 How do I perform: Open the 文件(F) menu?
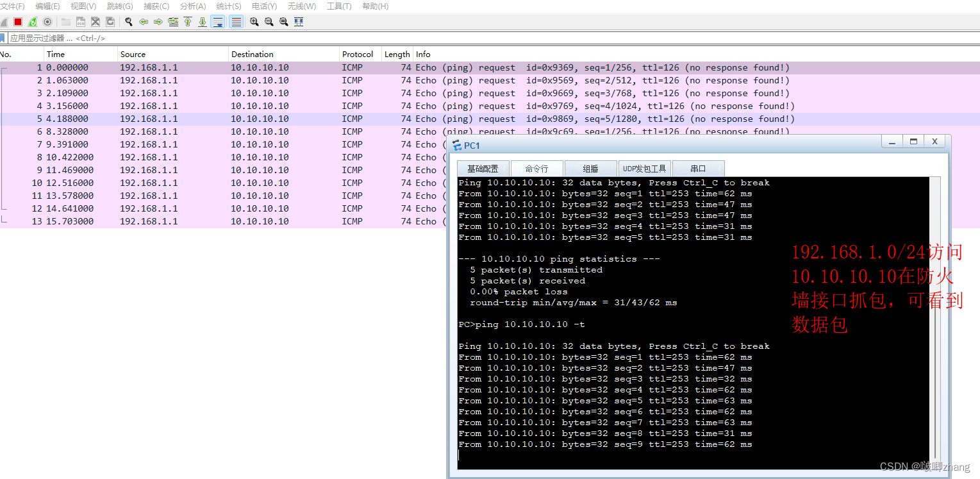pos(12,6)
